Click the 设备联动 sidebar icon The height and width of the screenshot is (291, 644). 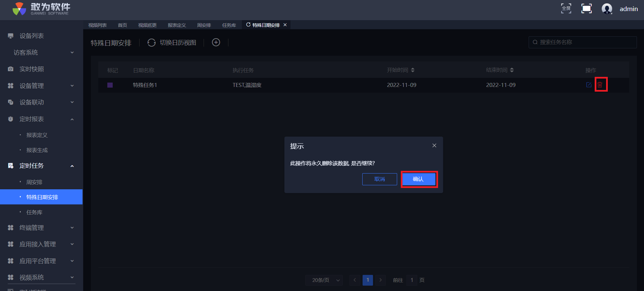[x=11, y=102]
